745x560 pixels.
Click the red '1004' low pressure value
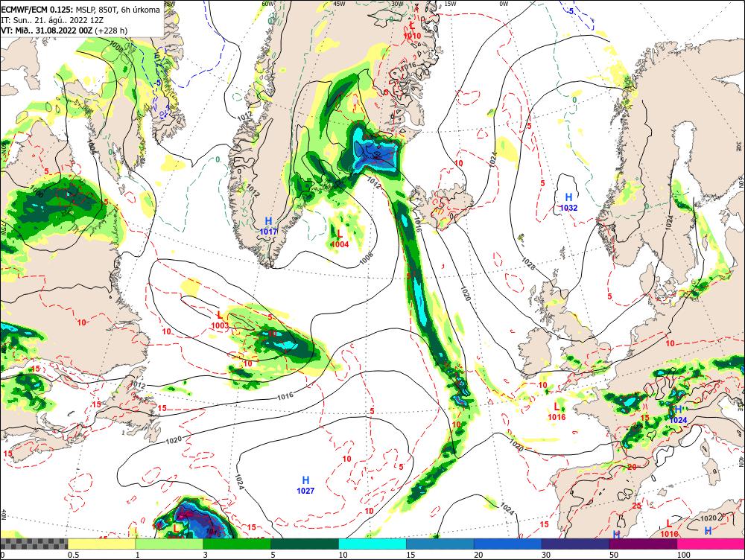point(340,244)
